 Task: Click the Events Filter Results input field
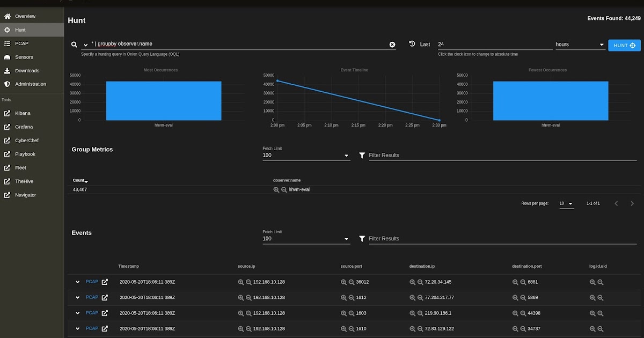point(483,239)
